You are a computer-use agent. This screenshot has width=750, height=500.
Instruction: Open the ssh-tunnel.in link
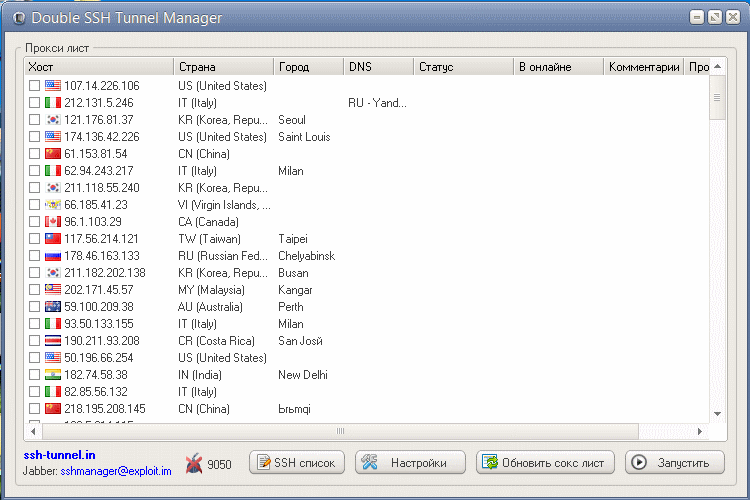coord(58,455)
